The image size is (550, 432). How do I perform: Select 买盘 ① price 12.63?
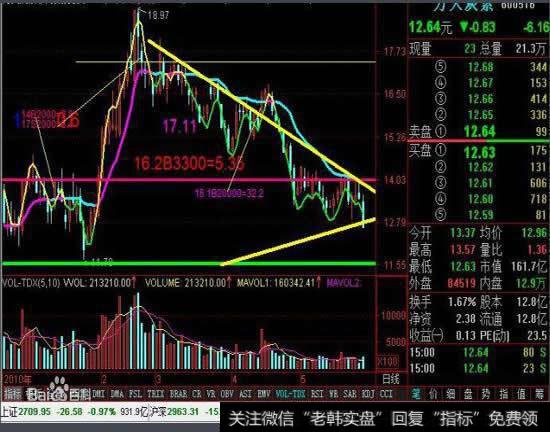[479, 152]
